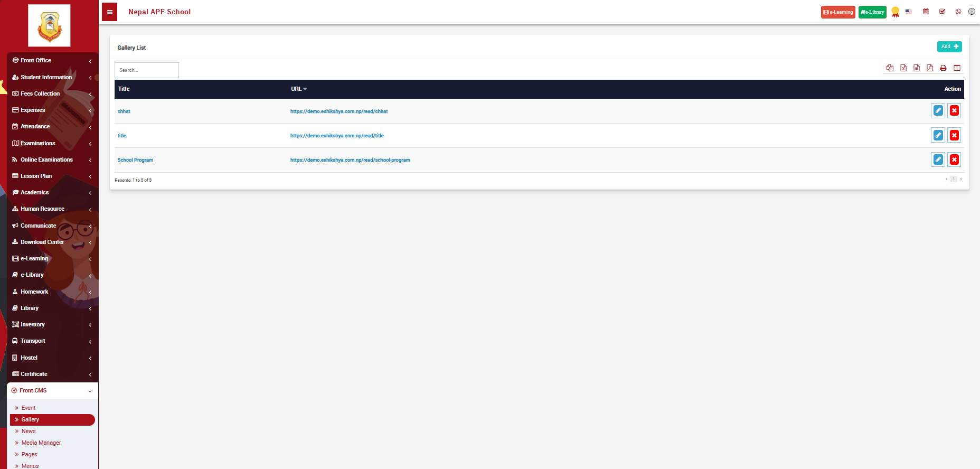Sort the table by URL column

298,89
